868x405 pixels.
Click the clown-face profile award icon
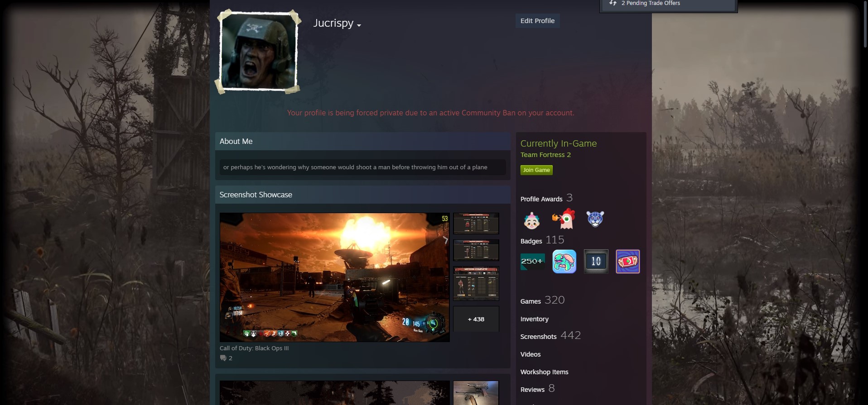click(531, 220)
